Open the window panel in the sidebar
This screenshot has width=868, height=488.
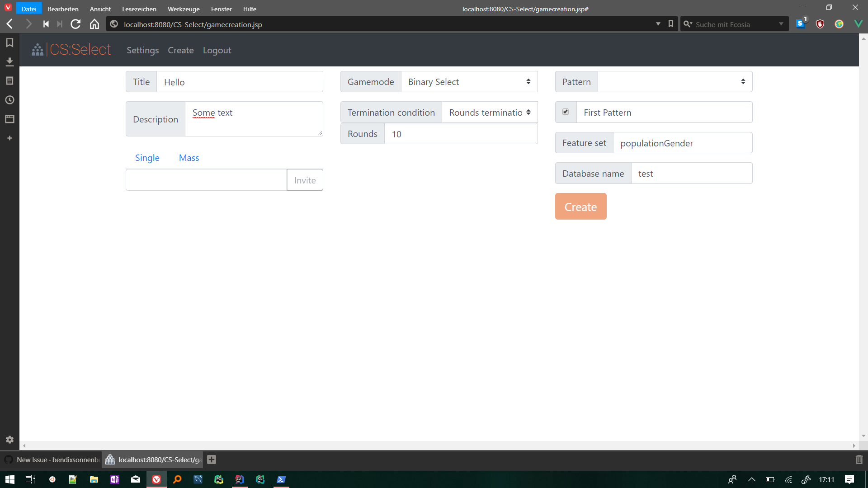pos(9,119)
